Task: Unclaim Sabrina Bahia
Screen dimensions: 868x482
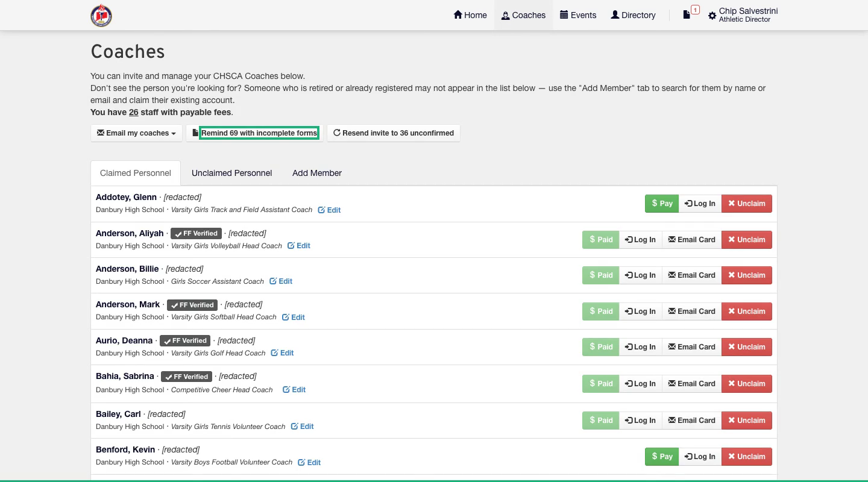Action: point(747,384)
